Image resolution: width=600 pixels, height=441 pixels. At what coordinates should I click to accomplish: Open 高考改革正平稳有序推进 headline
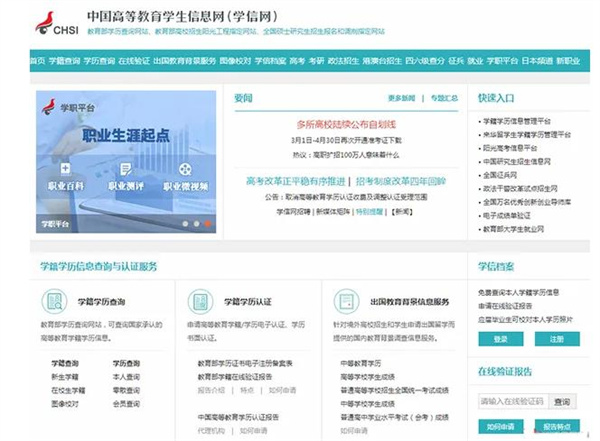(295, 181)
